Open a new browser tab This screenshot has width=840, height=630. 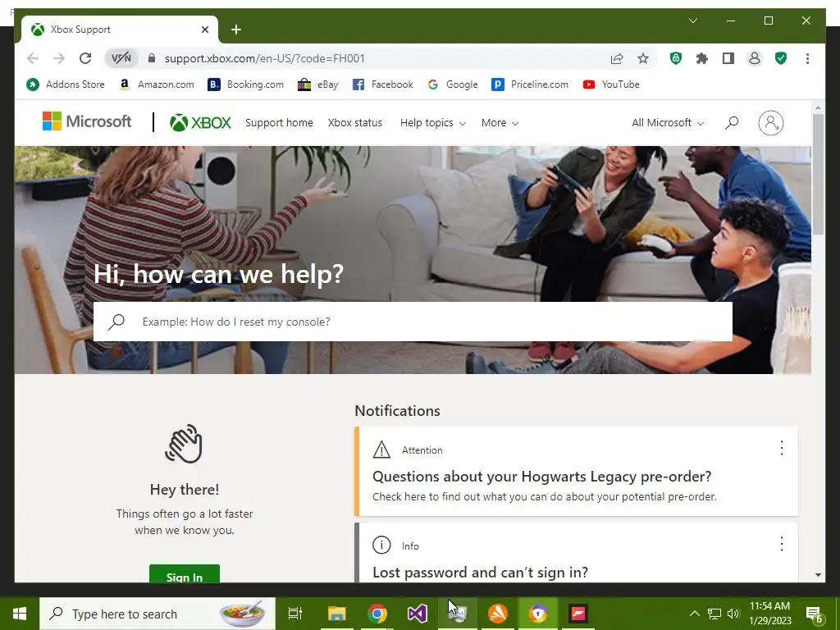(235, 30)
